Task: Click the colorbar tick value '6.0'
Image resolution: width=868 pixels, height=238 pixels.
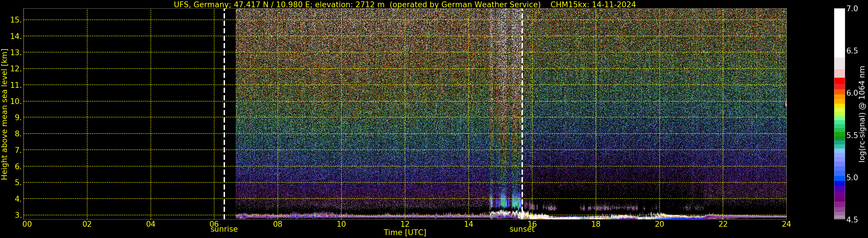Action: pos(852,93)
